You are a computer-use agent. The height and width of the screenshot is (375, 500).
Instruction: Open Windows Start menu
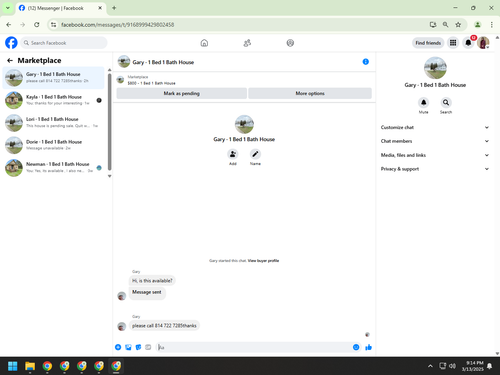point(13,366)
